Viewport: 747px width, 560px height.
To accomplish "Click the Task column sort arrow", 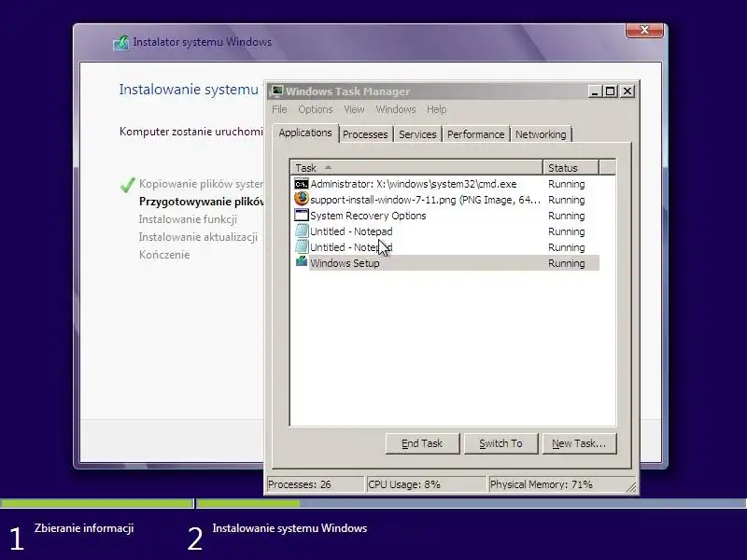I will point(328,167).
